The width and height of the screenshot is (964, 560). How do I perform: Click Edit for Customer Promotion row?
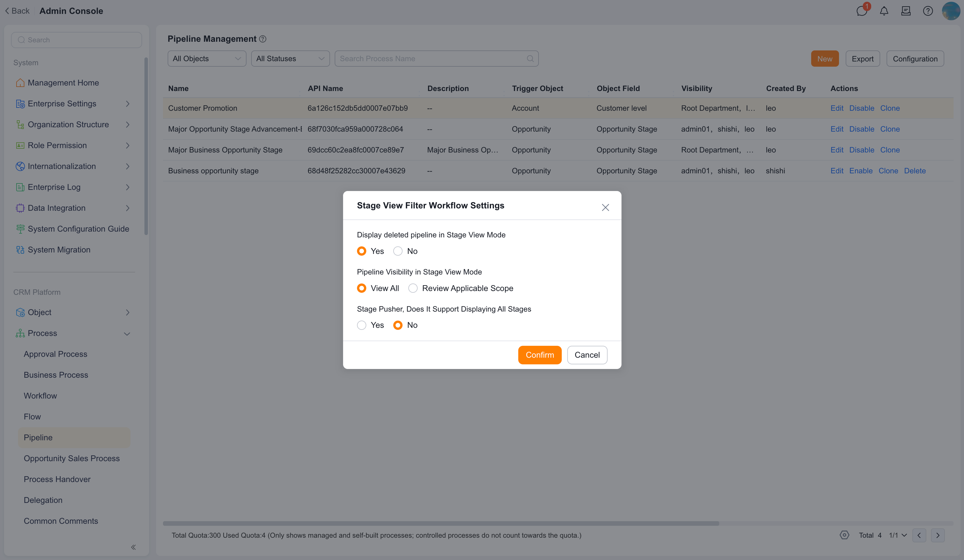837,108
